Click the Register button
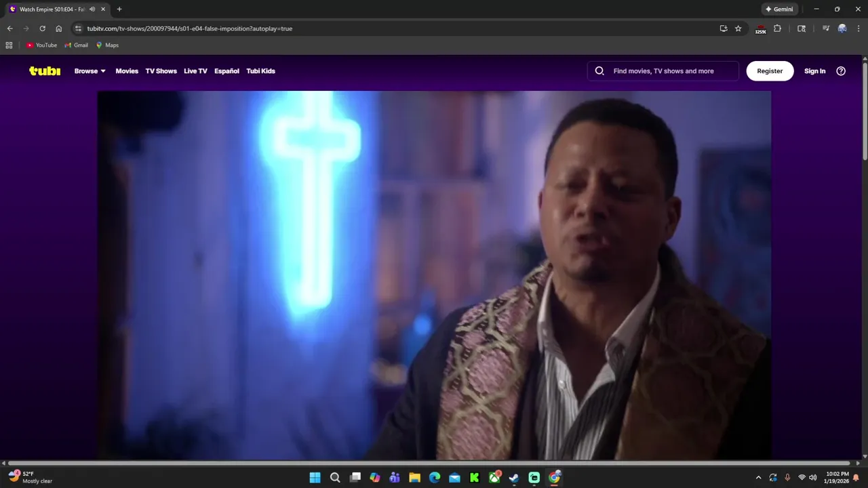Image resolution: width=868 pixels, height=488 pixels. point(770,70)
